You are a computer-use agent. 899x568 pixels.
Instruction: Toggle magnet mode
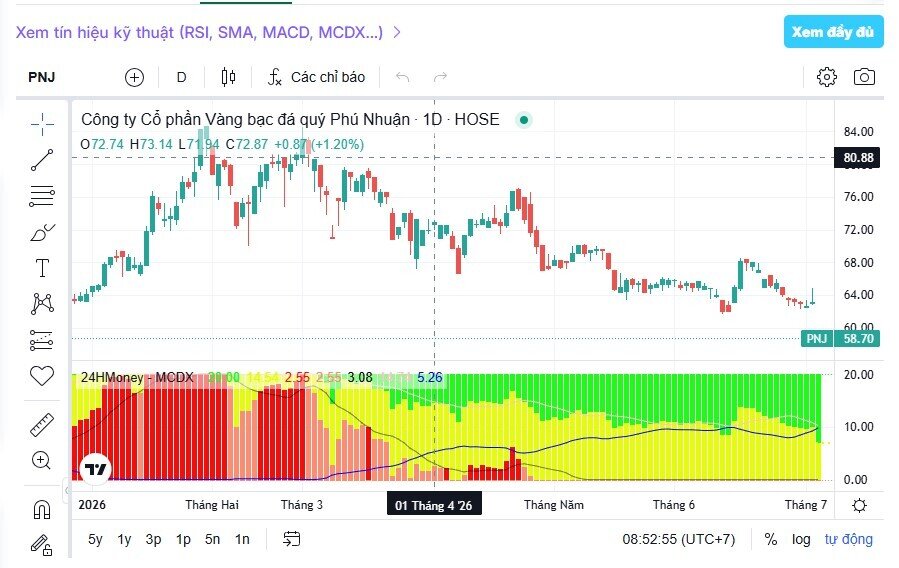pyautogui.click(x=42, y=510)
